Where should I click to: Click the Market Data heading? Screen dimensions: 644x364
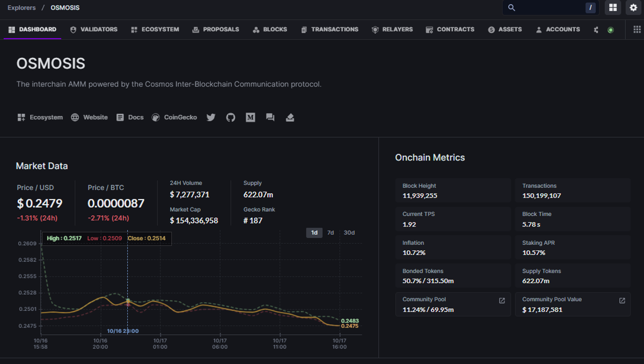pyautogui.click(x=42, y=166)
